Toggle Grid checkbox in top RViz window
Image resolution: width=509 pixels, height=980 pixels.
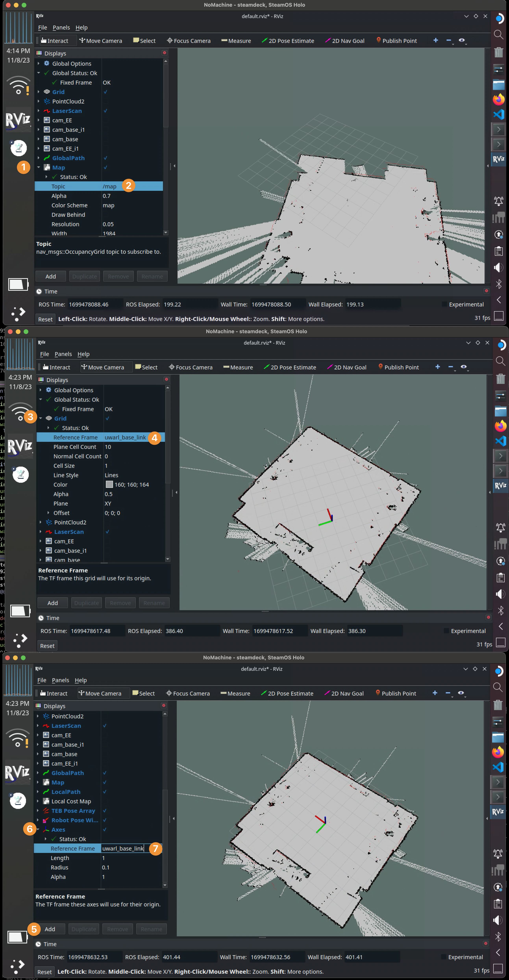tap(106, 92)
